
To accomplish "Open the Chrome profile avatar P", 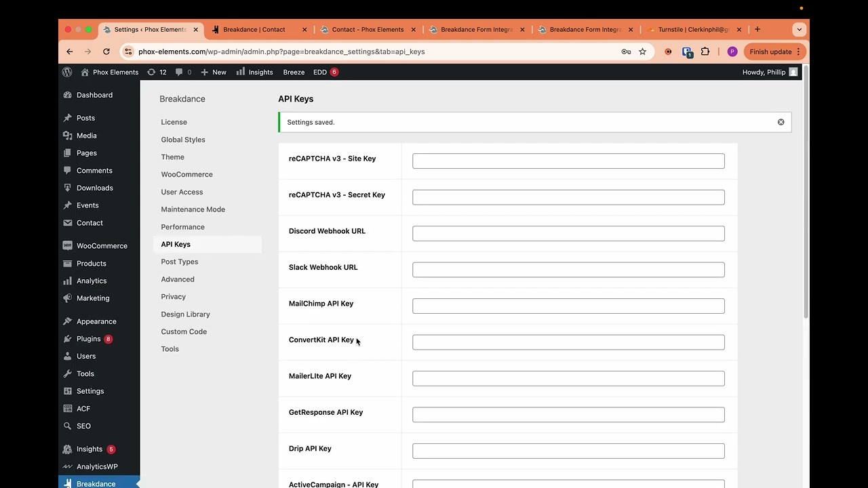I will [732, 52].
